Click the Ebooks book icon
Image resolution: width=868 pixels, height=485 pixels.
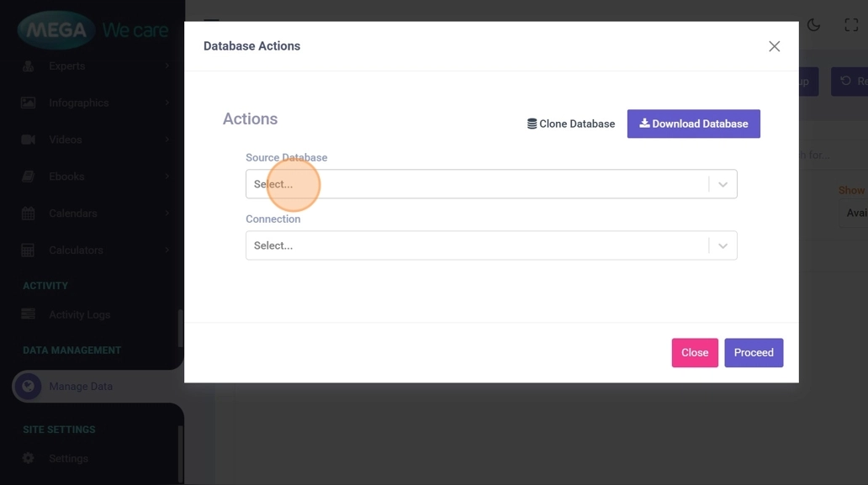click(x=28, y=177)
